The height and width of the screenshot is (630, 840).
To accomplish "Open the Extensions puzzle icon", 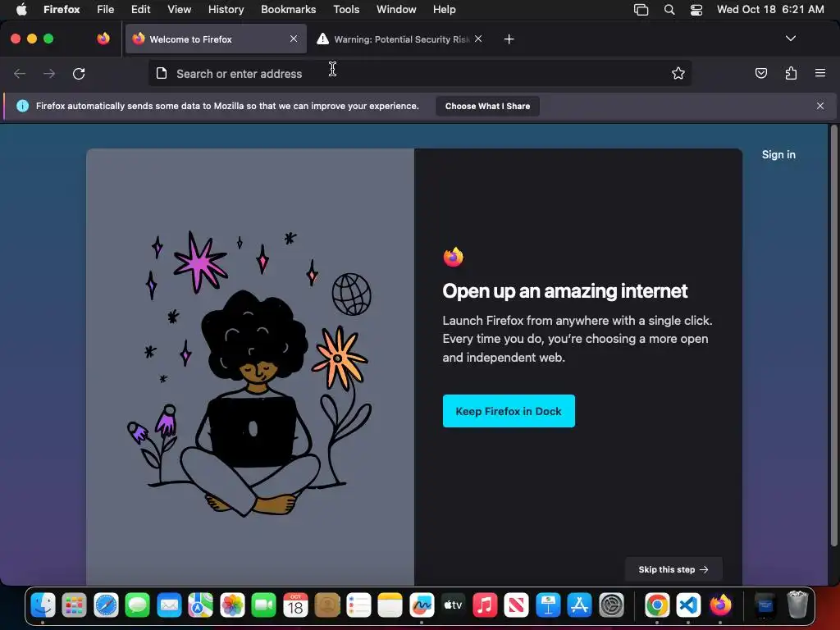I will pyautogui.click(x=791, y=73).
